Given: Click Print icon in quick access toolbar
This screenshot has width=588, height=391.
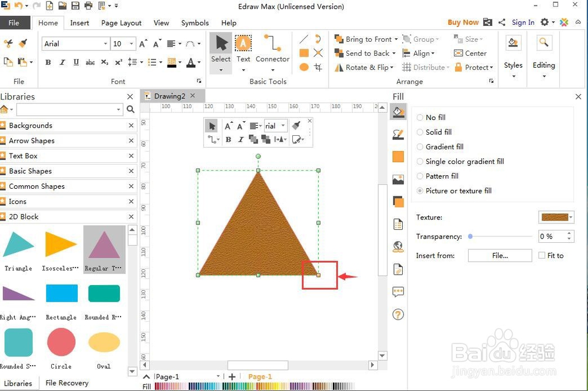Looking at the screenshot, I should click(x=88, y=6).
